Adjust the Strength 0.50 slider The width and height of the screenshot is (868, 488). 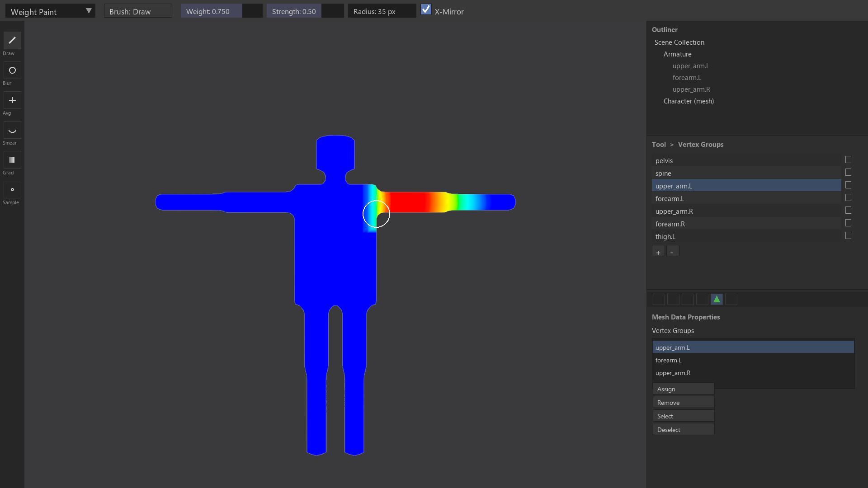click(305, 11)
